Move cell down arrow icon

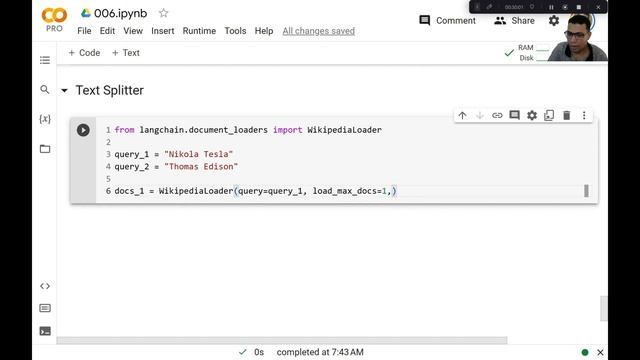480,116
